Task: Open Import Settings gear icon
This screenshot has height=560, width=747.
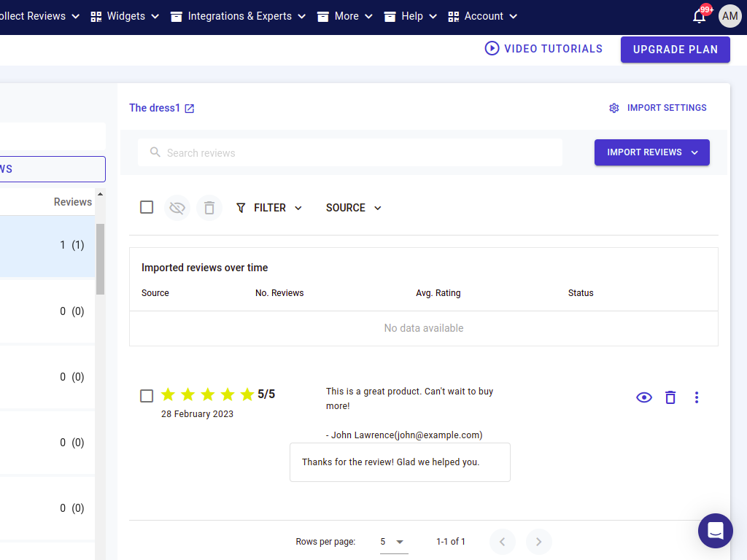Action: click(614, 108)
